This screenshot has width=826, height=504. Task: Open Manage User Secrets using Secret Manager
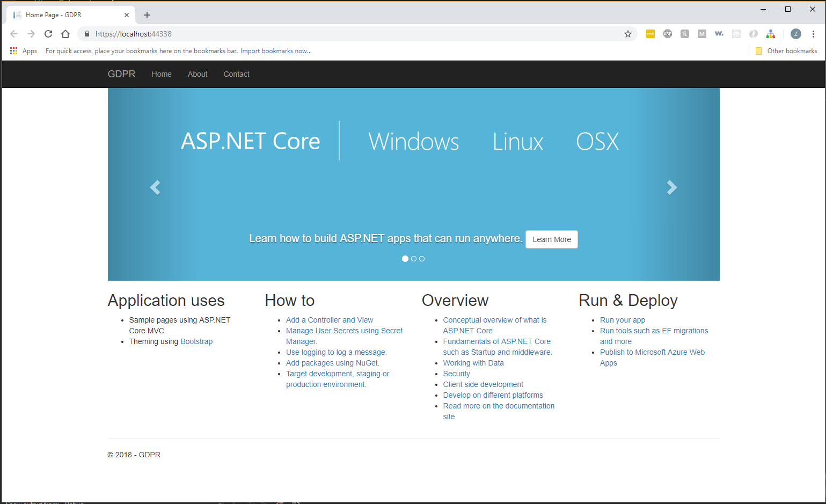click(x=345, y=336)
